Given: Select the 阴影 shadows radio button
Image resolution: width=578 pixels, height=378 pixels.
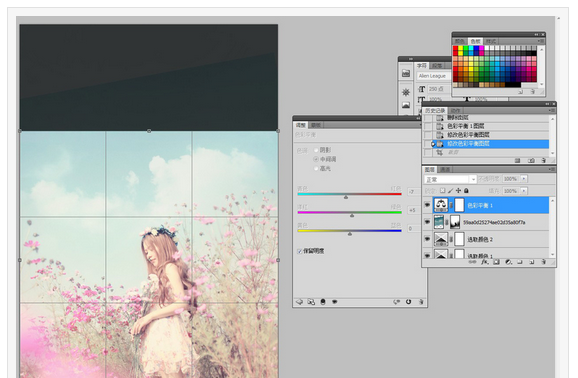Looking at the screenshot, I should click(316, 150).
